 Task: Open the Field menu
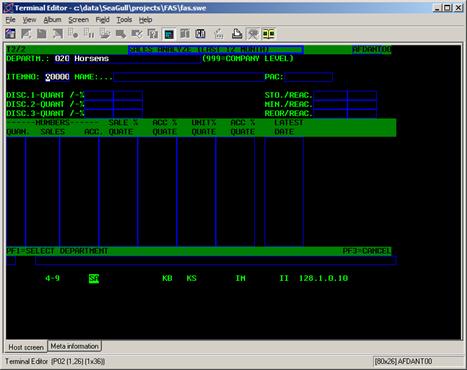102,20
